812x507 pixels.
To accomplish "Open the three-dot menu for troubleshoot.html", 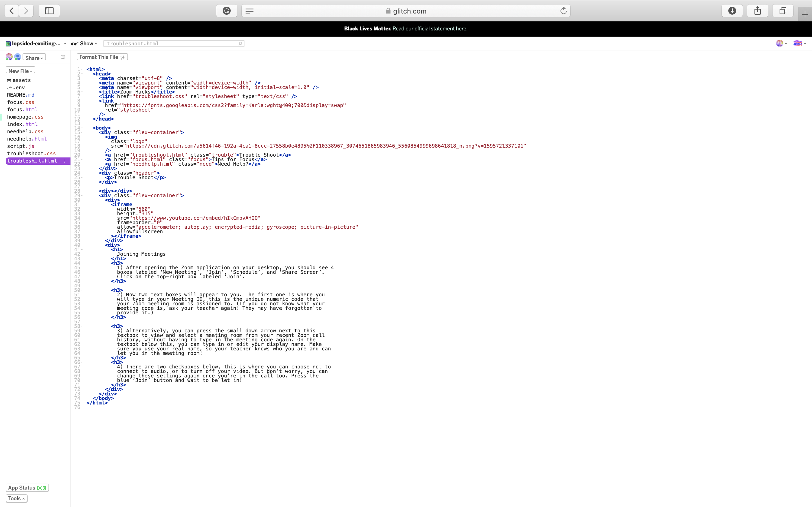I will 64,161.
